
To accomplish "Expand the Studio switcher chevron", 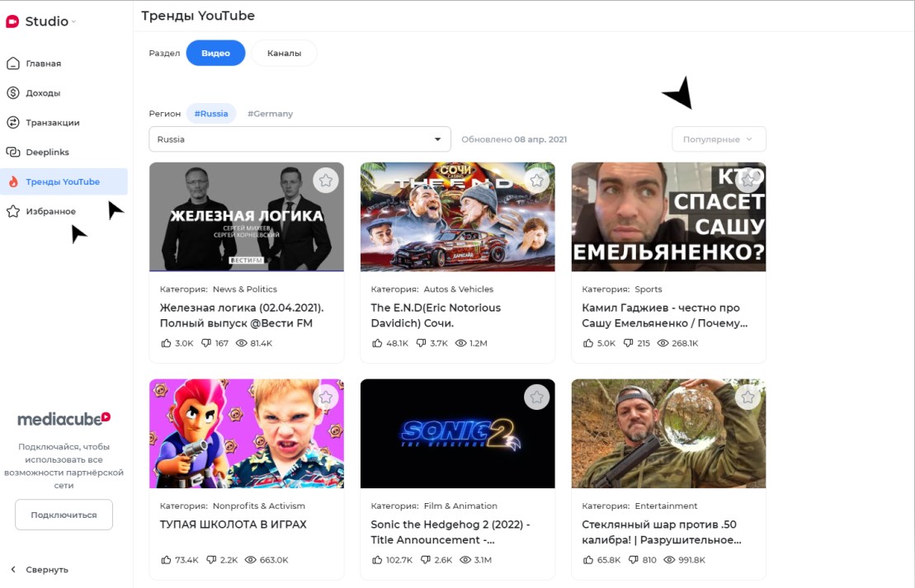I will (x=73, y=22).
